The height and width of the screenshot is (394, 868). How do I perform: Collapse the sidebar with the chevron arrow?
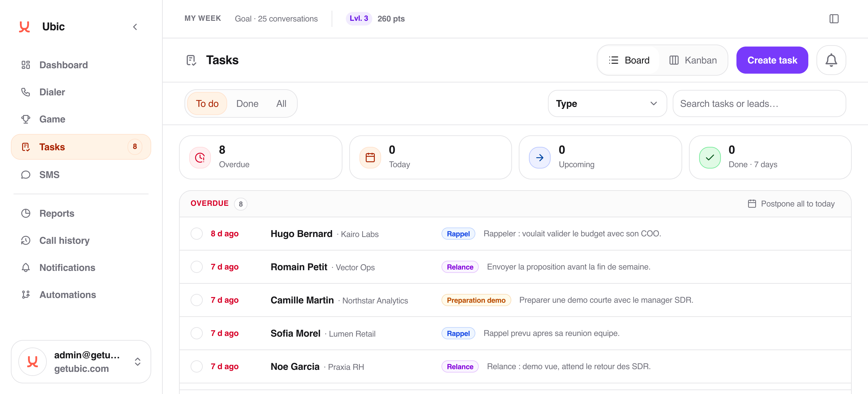(x=135, y=27)
